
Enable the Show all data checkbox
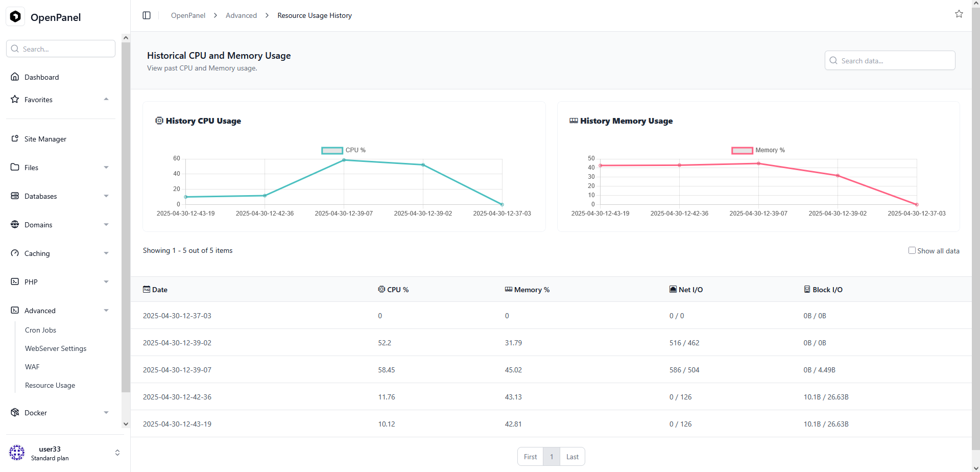pos(912,250)
